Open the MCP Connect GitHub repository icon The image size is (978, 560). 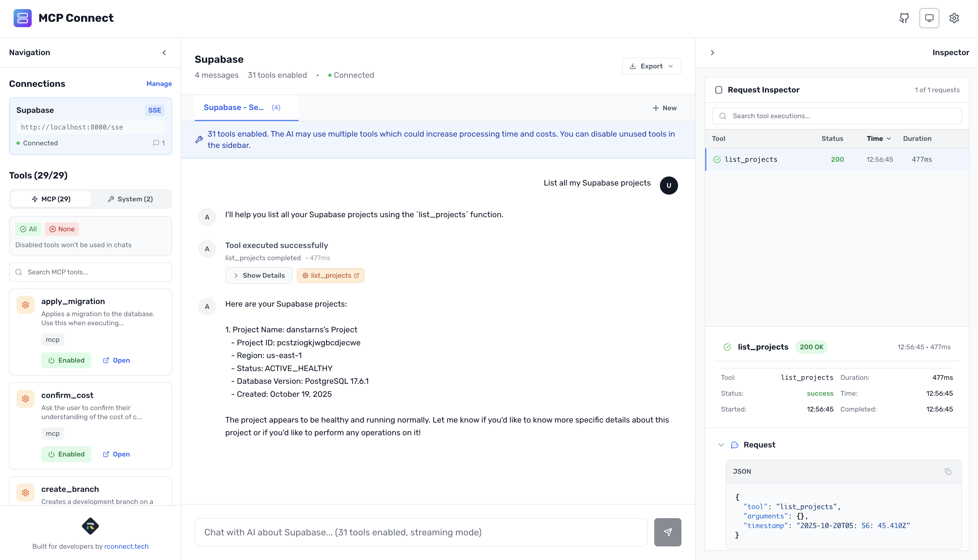click(904, 18)
